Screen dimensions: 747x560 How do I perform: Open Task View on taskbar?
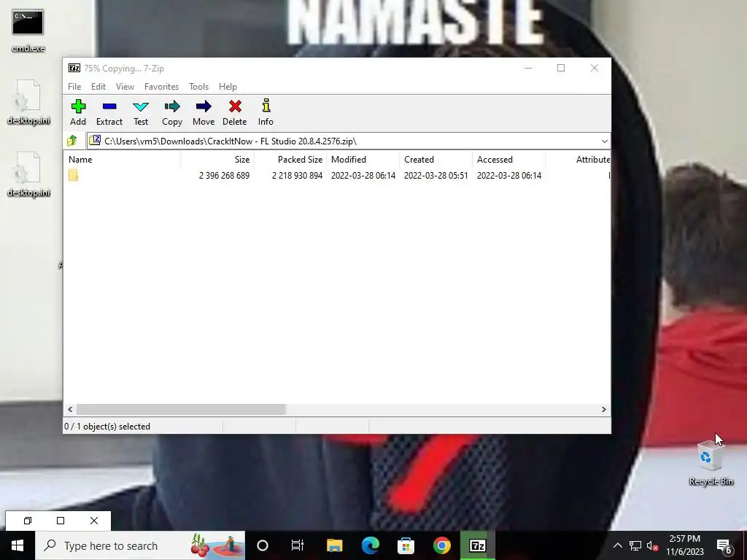click(298, 545)
